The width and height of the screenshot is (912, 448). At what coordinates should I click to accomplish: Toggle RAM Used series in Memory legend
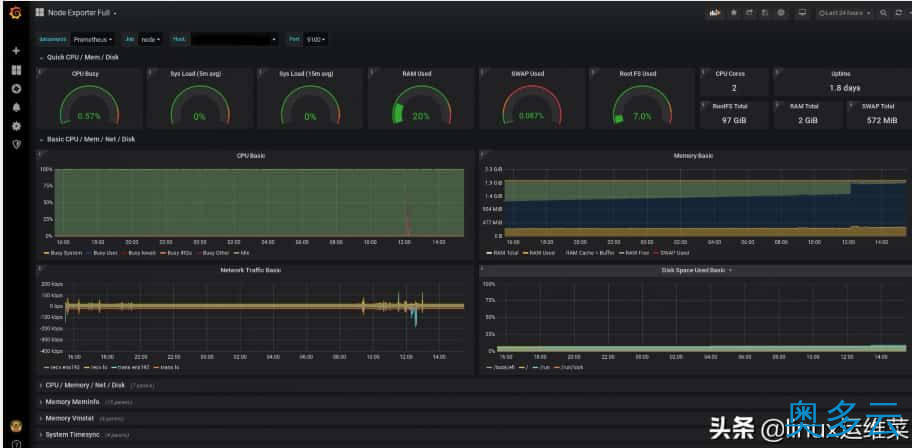pos(540,253)
